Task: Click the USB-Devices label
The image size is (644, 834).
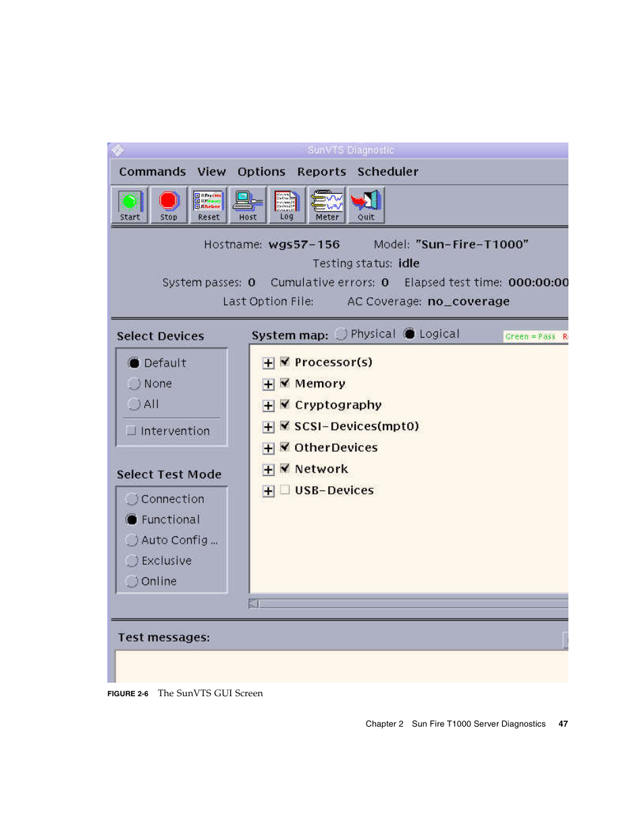Action: [334, 490]
